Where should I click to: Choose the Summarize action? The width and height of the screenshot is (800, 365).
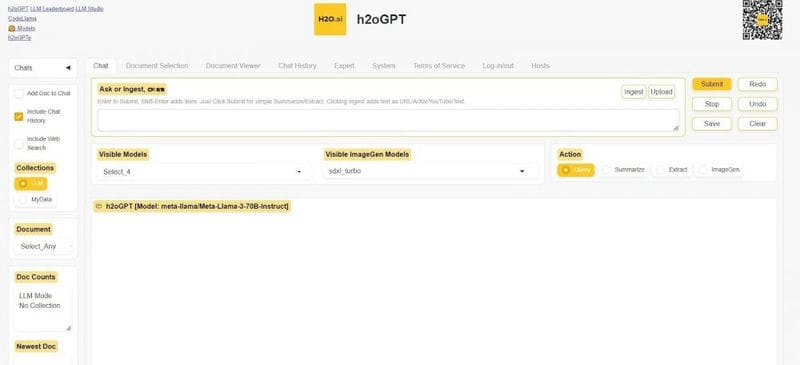623,170
